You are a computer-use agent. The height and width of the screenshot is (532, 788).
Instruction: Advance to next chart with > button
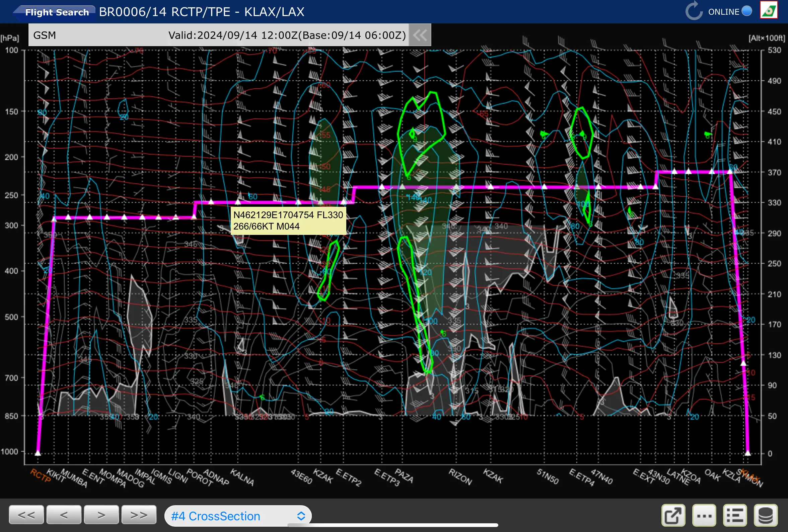point(101,515)
